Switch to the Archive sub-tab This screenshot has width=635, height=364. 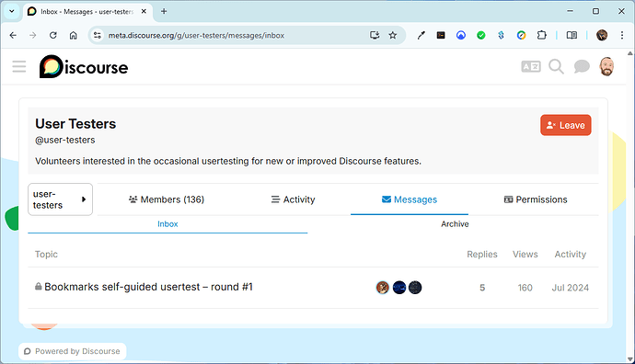tap(455, 224)
